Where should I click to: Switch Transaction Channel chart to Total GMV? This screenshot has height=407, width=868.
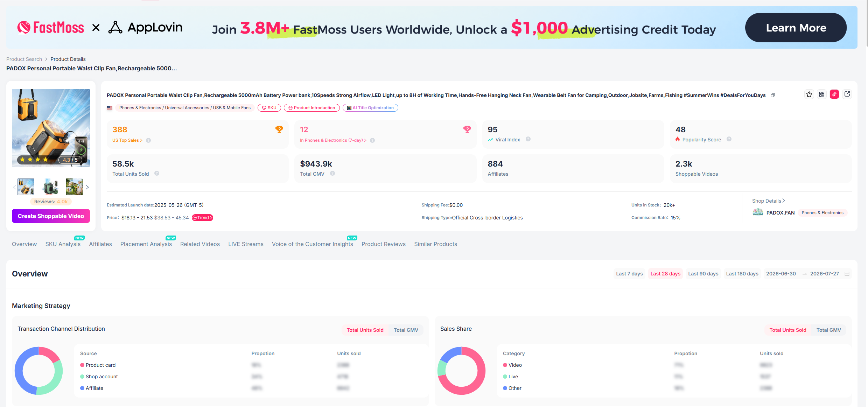click(406, 330)
